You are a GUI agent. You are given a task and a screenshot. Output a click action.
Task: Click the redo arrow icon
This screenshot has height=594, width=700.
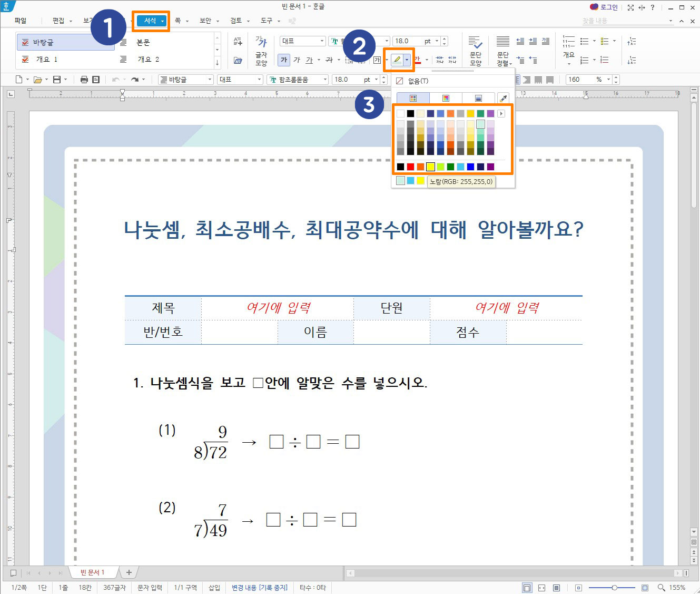[x=135, y=80]
